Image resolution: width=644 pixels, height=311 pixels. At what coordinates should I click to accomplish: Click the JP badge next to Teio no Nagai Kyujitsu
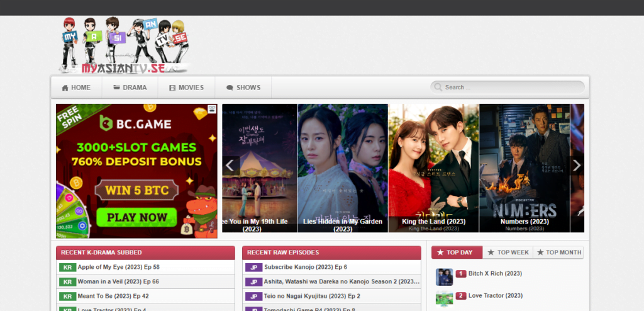pos(254,296)
